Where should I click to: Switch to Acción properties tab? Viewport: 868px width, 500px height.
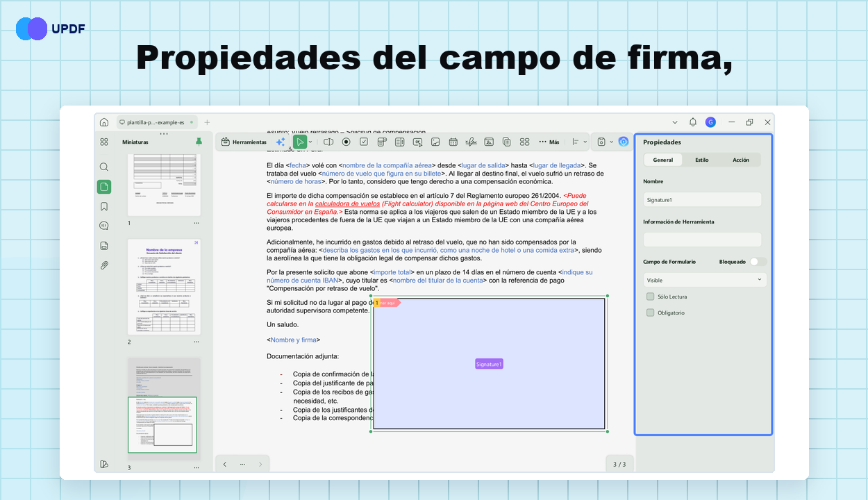click(x=741, y=160)
